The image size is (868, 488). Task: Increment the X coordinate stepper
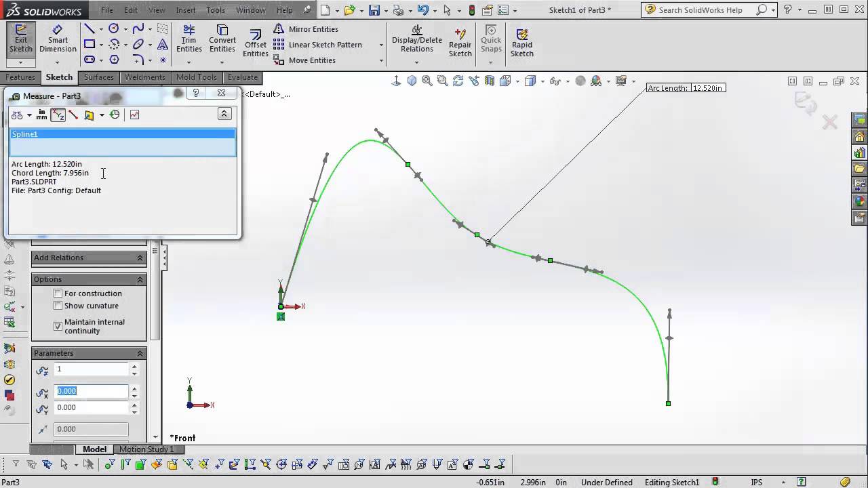point(134,388)
